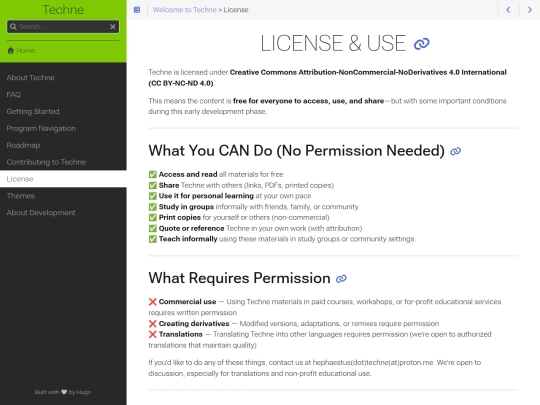Click the 'Commercial use' bold text

187,302
